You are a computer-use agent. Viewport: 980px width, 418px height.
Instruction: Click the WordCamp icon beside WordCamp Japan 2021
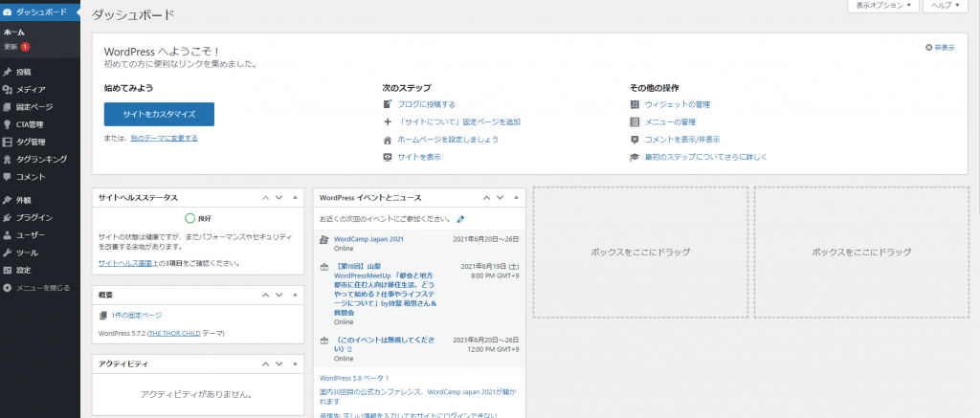(x=323, y=239)
